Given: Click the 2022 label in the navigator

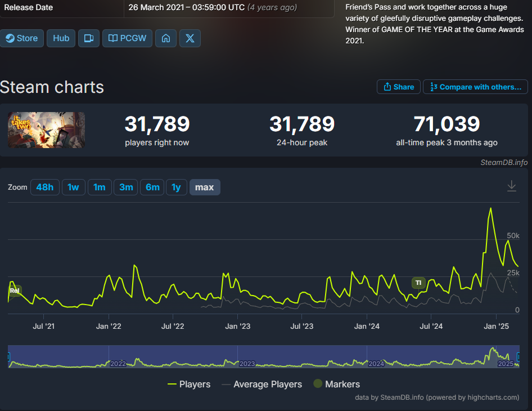Looking at the screenshot, I should 118,364.
